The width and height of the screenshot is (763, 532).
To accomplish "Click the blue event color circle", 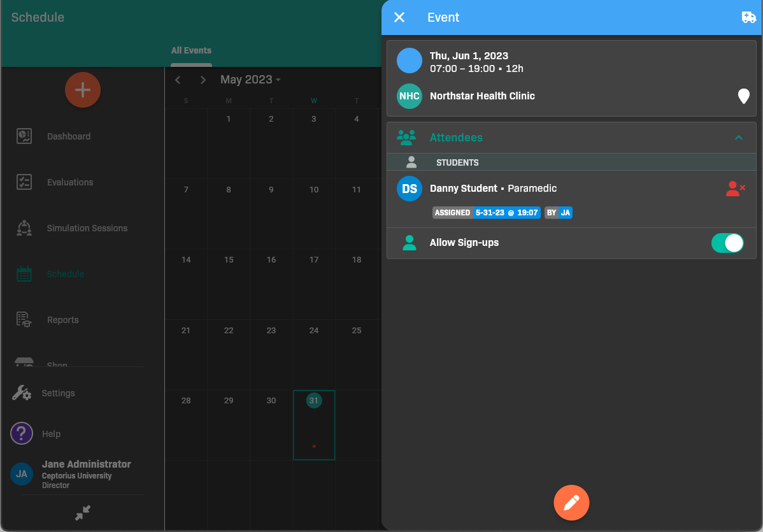I will 410,61.
